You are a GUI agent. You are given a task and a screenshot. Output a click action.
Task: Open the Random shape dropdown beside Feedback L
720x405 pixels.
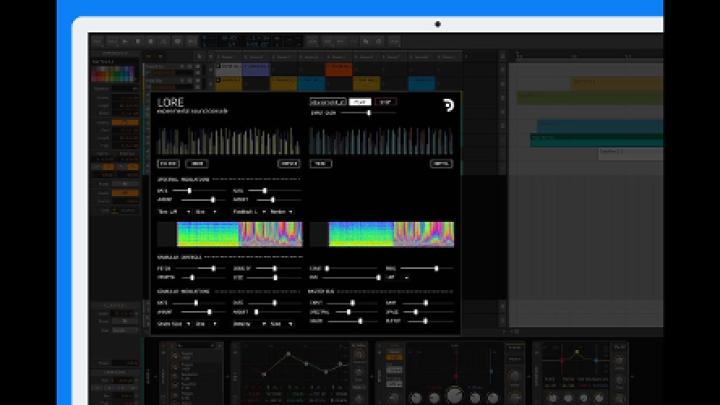pos(281,212)
